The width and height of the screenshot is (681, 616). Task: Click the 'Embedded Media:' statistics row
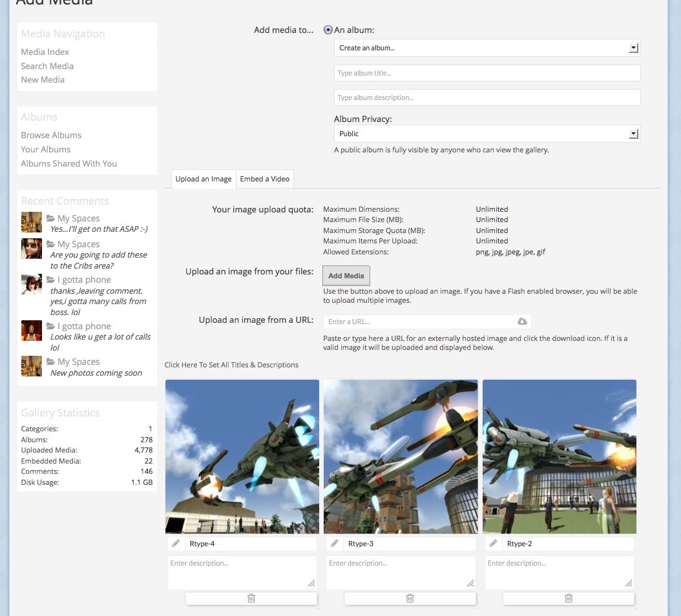pyautogui.click(x=87, y=461)
